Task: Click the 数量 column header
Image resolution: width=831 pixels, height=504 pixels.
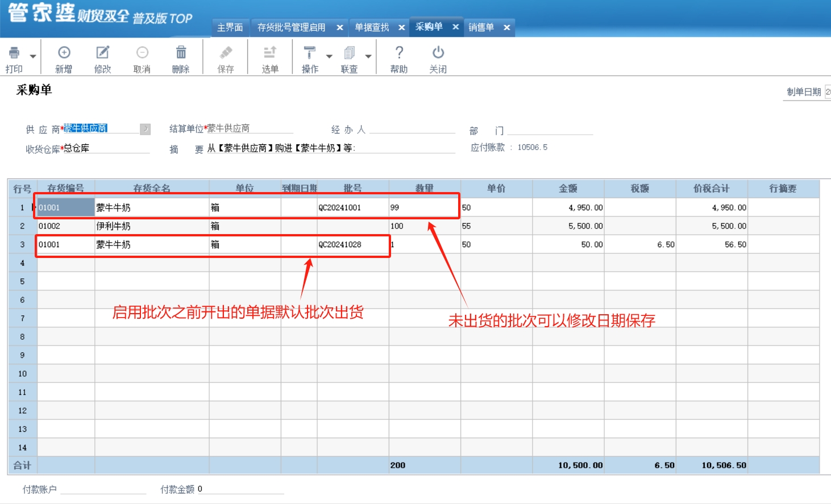Action: point(425,189)
